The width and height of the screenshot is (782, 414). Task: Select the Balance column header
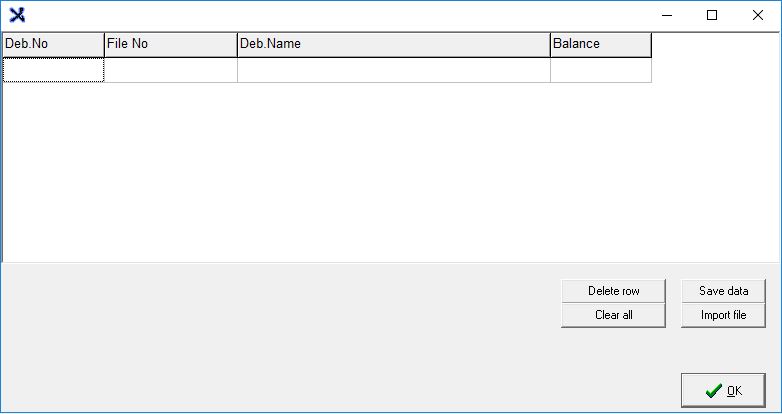[x=601, y=45]
